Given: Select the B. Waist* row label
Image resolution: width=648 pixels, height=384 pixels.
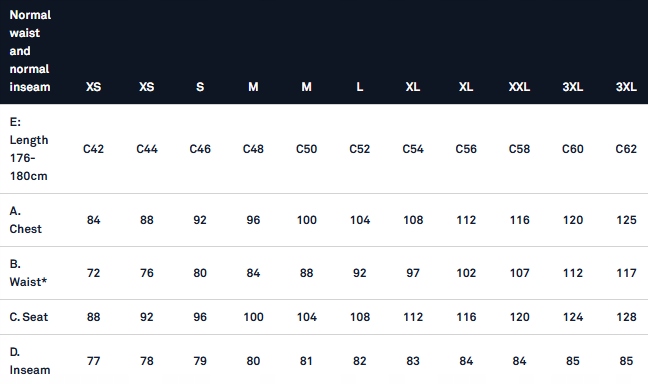Looking at the screenshot, I should coord(28,273).
